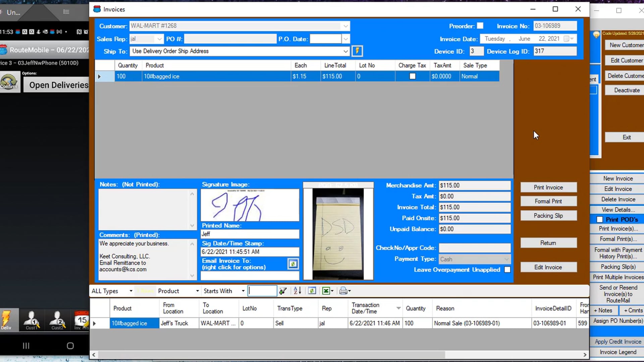This screenshot has width=644, height=362.
Task: Open the P.O. Date dropdown arrow
Action: pos(346,39)
